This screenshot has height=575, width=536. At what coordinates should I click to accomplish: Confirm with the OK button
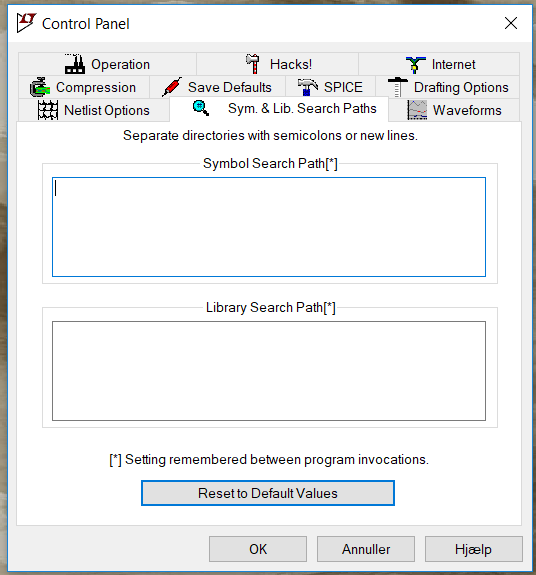(x=258, y=549)
